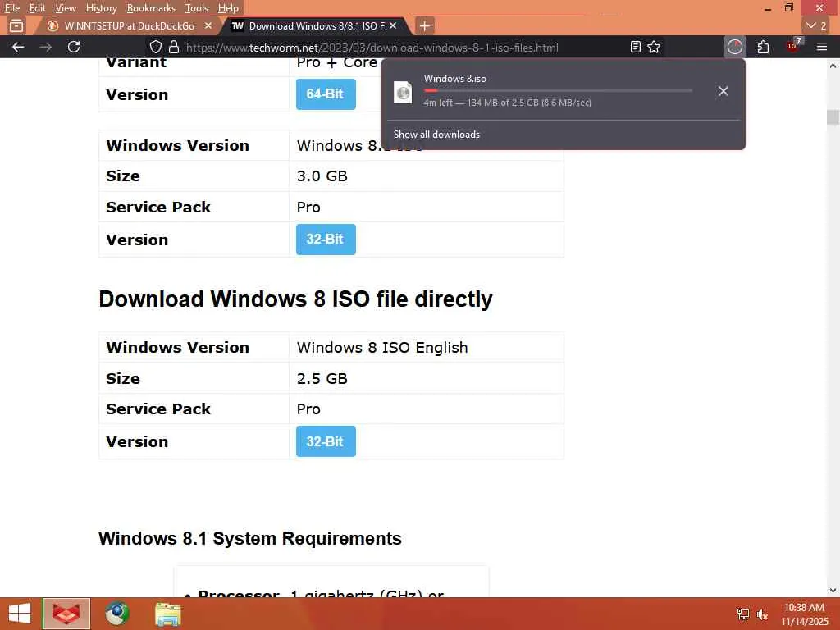This screenshot has width=840, height=630.
Task: Cancel the Windows 8.iso download
Action: [x=724, y=91]
